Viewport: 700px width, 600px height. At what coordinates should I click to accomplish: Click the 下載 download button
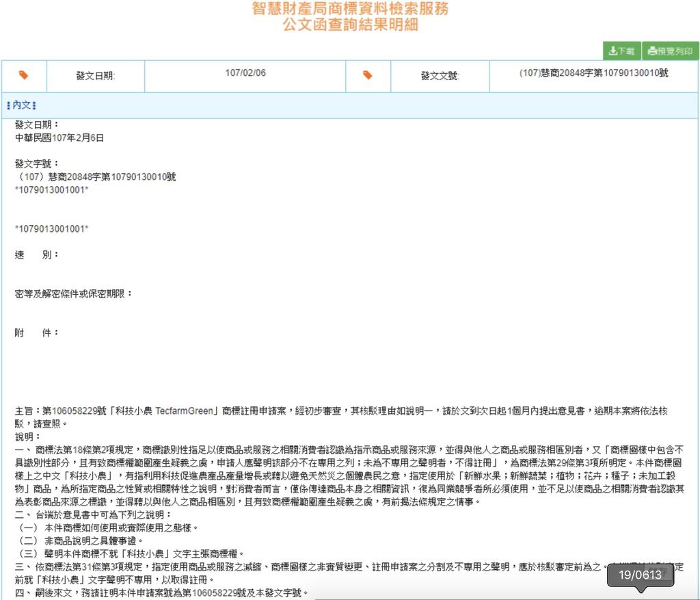point(622,51)
